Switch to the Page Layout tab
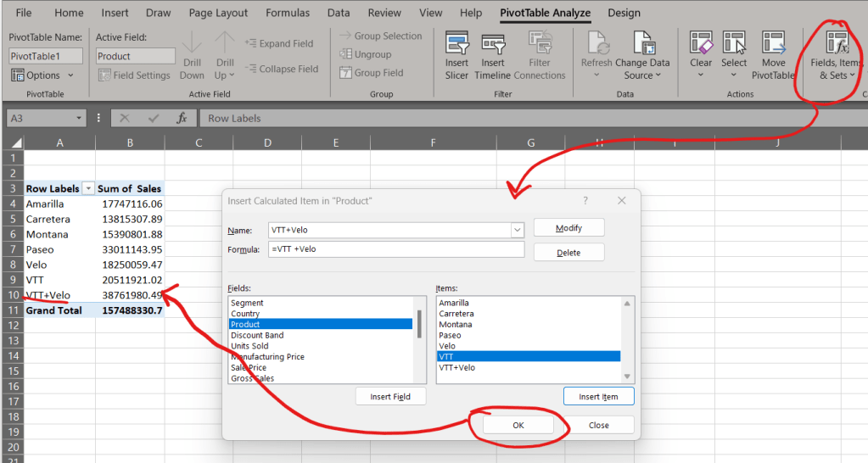Screen dimensions: 868x463 (x=220, y=13)
